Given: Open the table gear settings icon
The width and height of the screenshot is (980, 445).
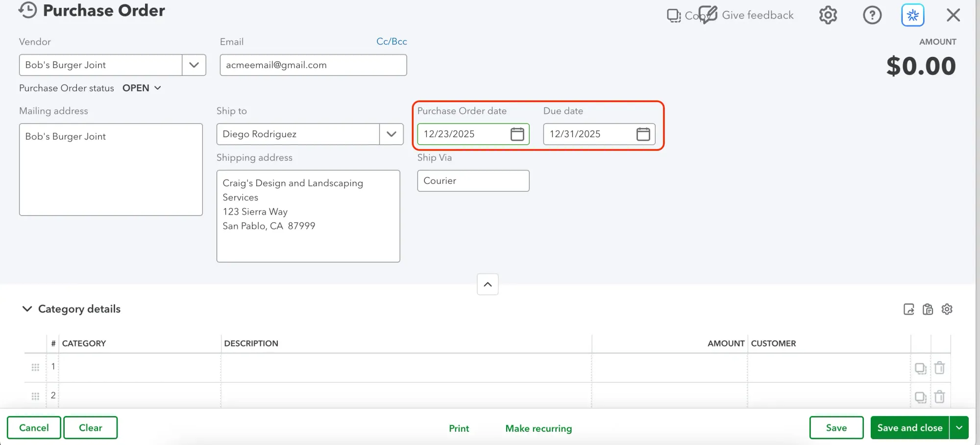Looking at the screenshot, I should point(947,309).
